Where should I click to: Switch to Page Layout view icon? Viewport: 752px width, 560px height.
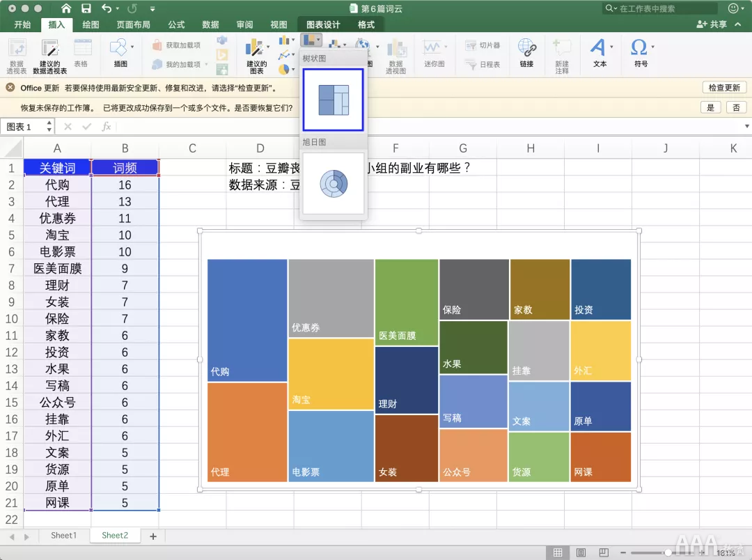click(x=581, y=552)
